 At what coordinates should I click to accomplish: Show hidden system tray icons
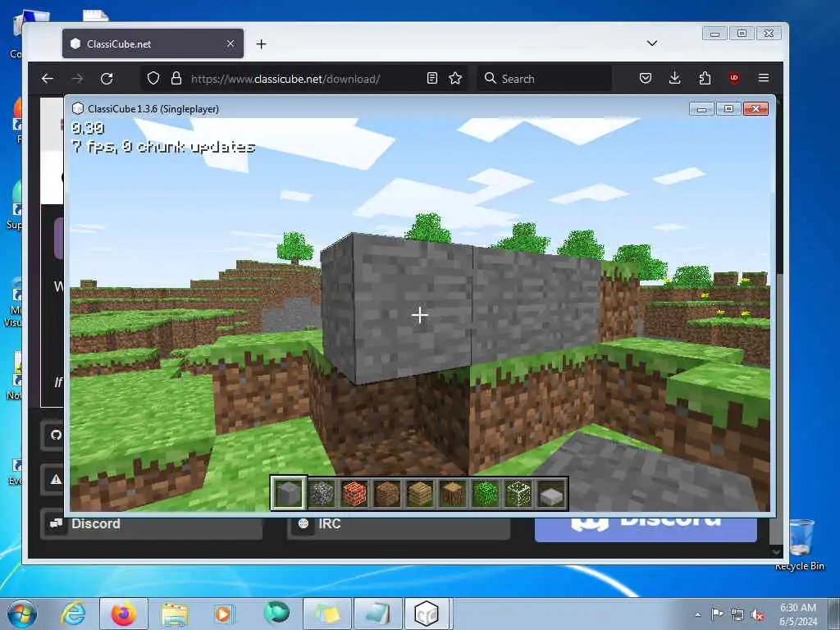[697, 614]
